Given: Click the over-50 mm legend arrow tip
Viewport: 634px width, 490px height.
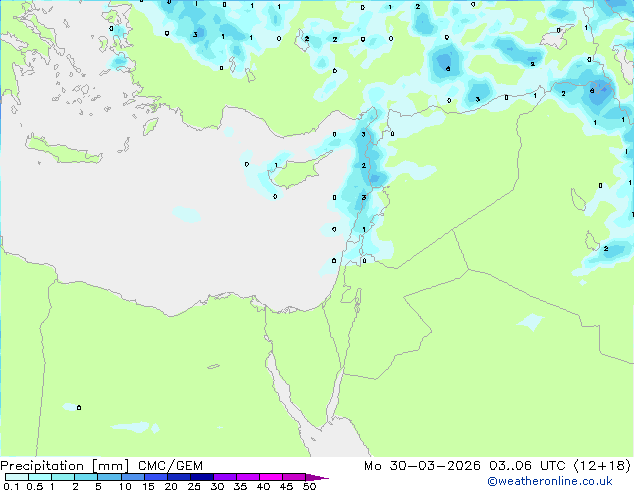Looking at the screenshot, I should (x=317, y=477).
